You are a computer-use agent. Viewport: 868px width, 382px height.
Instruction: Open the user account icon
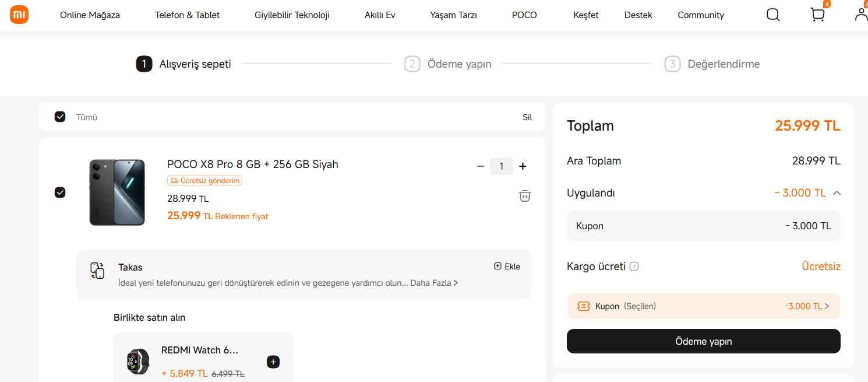click(x=862, y=15)
